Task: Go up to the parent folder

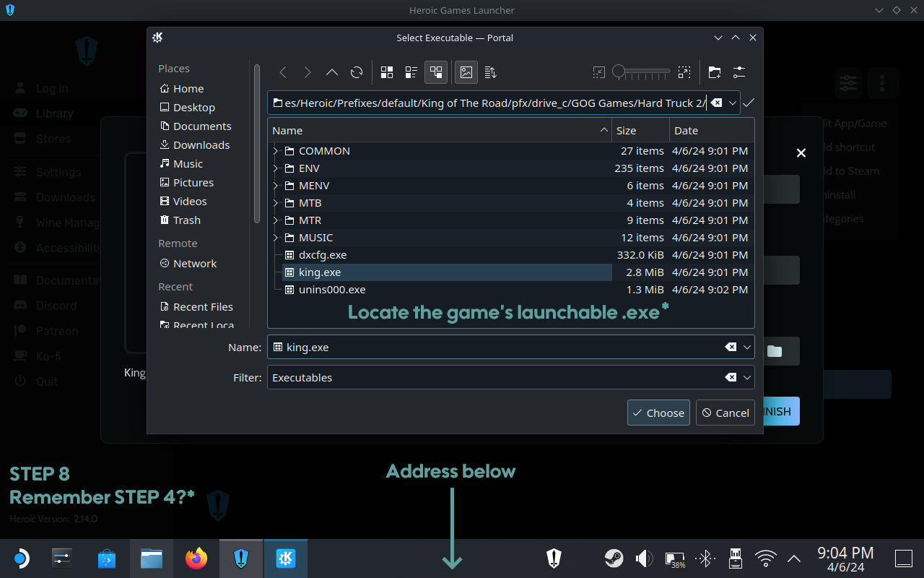Action: coord(332,72)
